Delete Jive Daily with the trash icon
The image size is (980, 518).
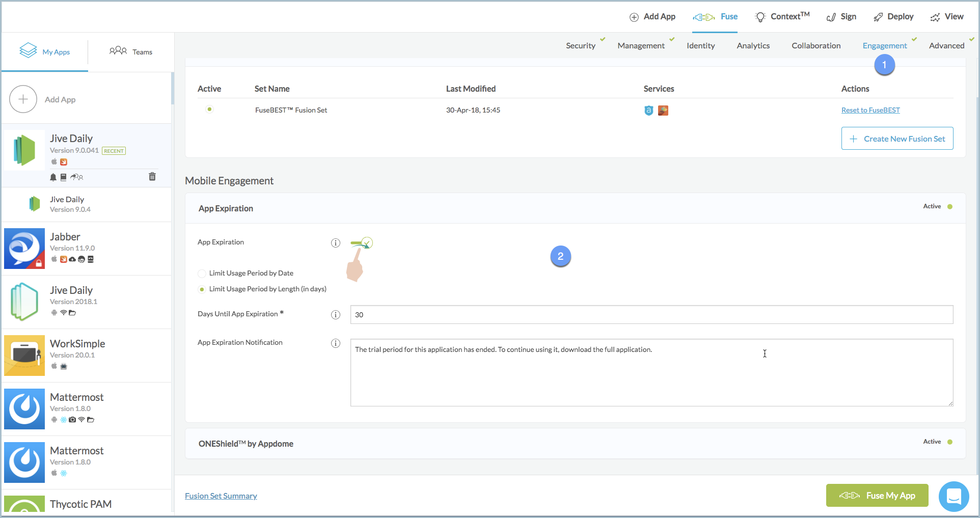pyautogui.click(x=152, y=176)
